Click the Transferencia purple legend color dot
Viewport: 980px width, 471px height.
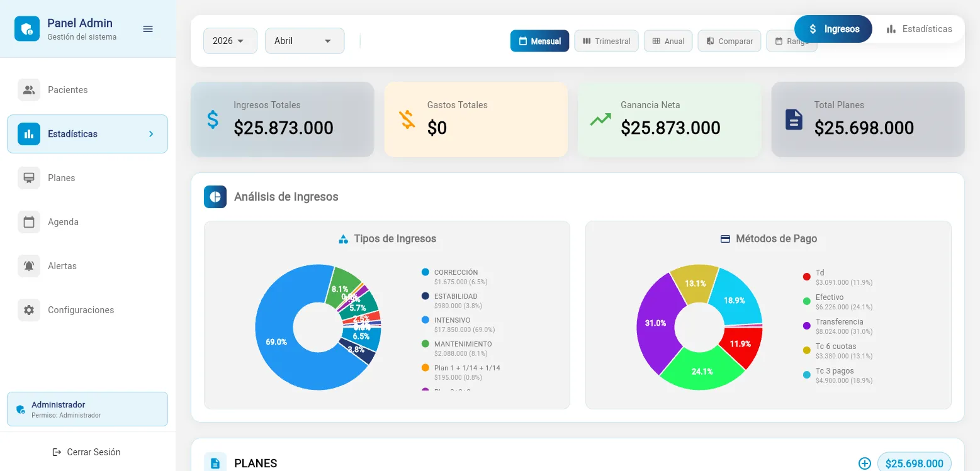(x=807, y=326)
